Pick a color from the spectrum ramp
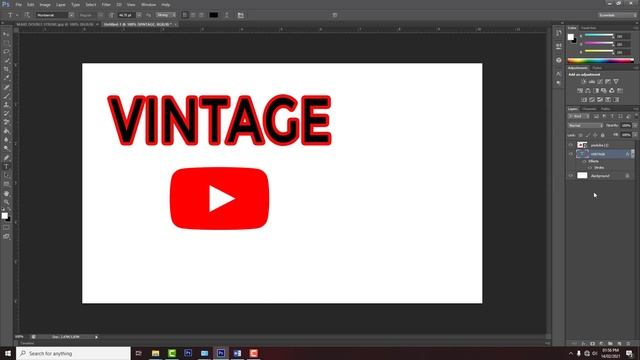This screenshot has height=360, width=640. pyautogui.click(x=601, y=60)
